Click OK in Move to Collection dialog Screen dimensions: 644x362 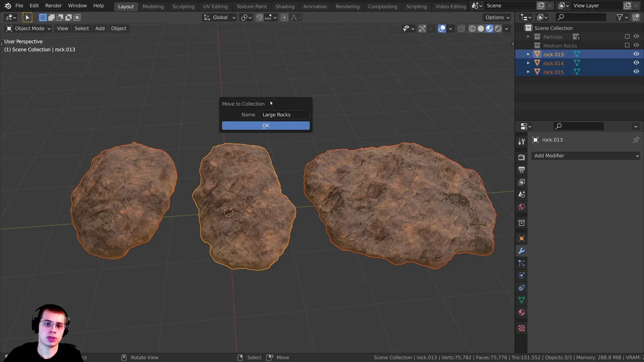266,125
